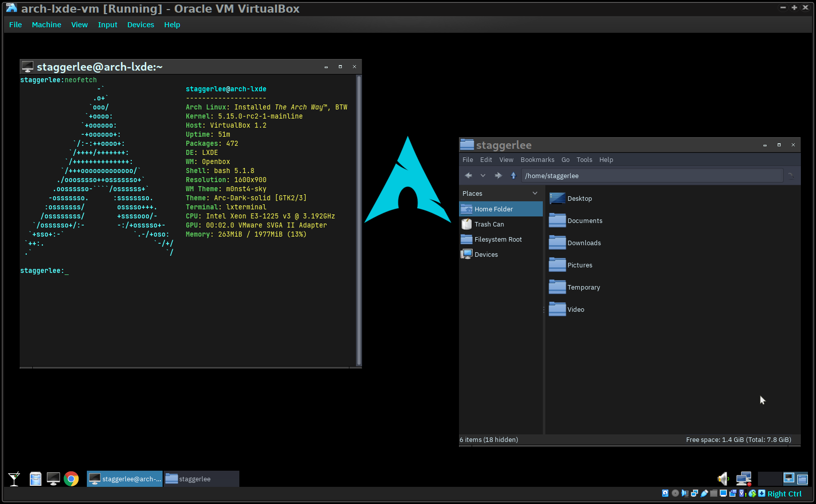816x504 pixels.
Task: Click the go button beside path bar
Action: (x=791, y=176)
